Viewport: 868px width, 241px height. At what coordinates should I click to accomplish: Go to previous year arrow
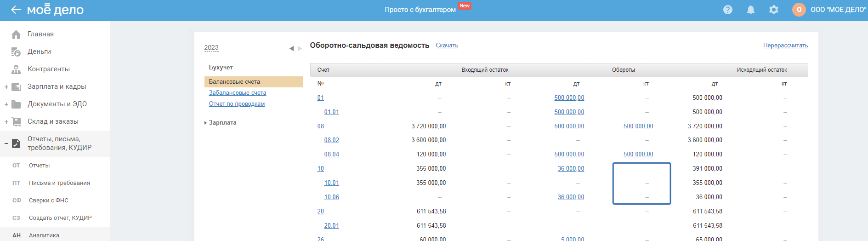291,48
